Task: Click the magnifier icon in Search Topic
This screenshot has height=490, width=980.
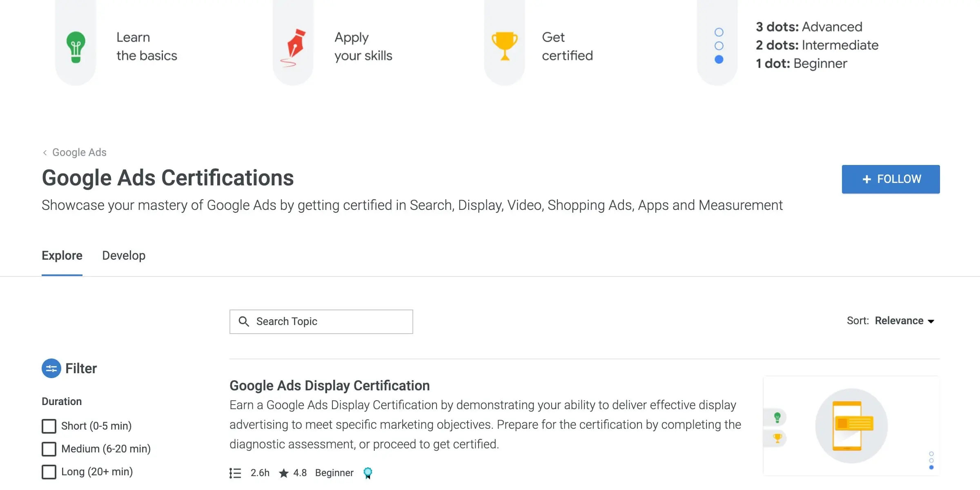Action: click(244, 321)
